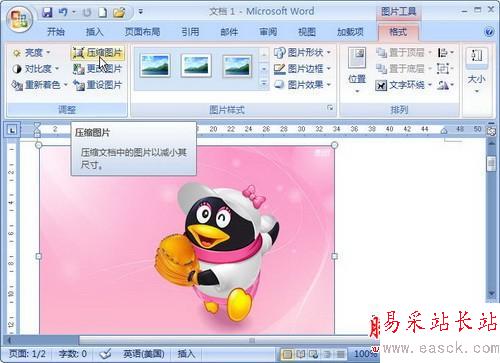500x363 pixels.
Task: Open a file with the folder icon
Action: pos(119,13)
